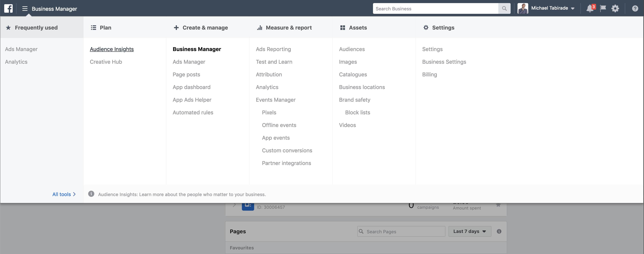The width and height of the screenshot is (644, 254).
Task: Click All tools arrow link
Action: click(x=64, y=194)
